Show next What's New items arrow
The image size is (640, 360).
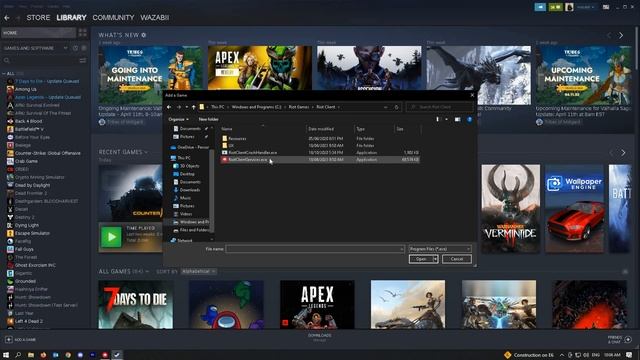pyautogui.click(x=621, y=36)
